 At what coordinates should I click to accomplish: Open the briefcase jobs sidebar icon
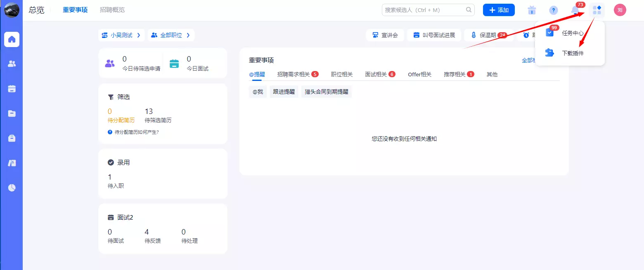12,138
